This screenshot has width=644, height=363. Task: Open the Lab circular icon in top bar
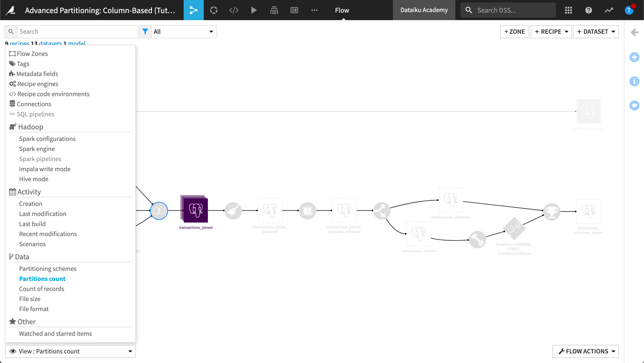(x=214, y=10)
